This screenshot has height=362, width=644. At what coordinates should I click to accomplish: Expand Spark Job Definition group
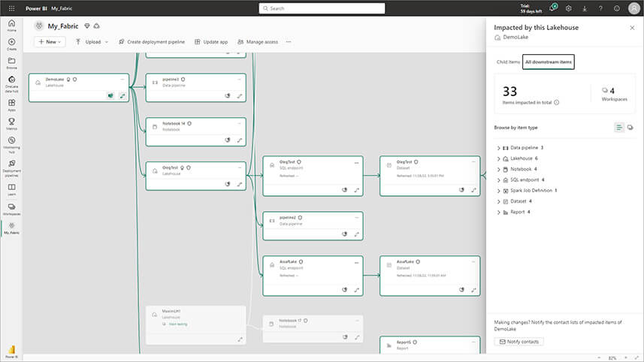[x=499, y=191]
